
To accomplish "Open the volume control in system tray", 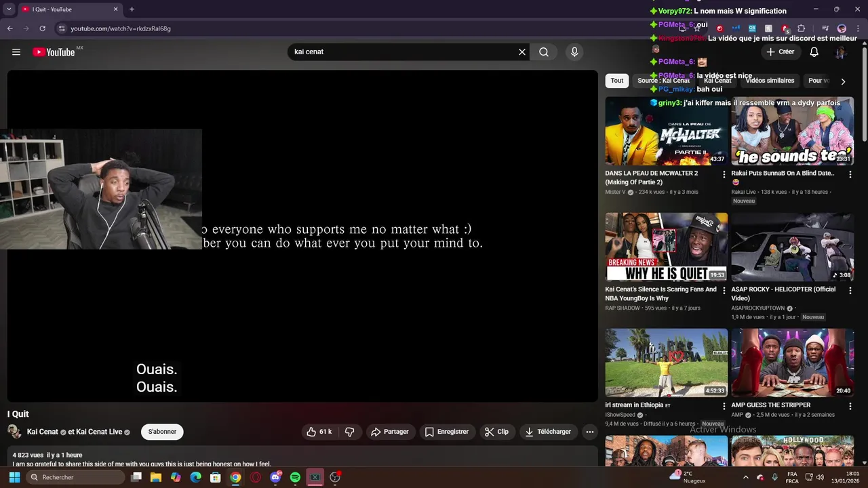I will point(820,477).
